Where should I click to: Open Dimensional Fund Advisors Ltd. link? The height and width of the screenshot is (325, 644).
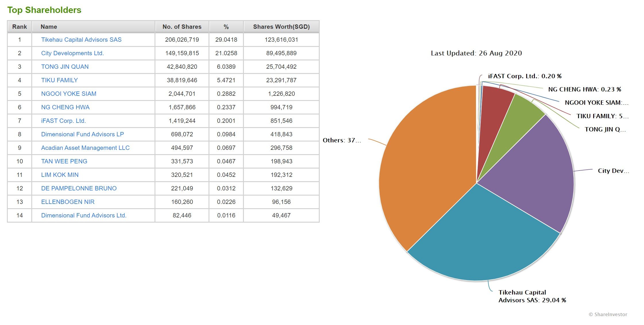[84, 215]
